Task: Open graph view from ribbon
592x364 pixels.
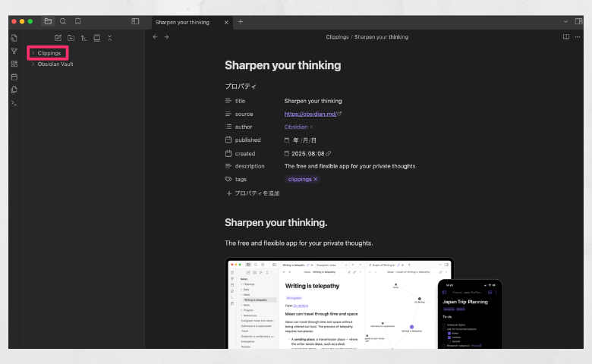Action: (14, 51)
